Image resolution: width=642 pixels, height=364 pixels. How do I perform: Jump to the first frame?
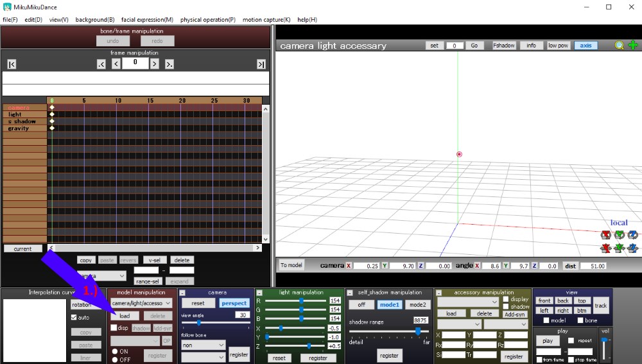(x=12, y=64)
